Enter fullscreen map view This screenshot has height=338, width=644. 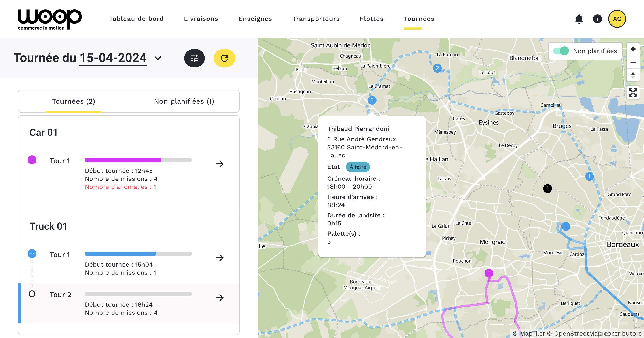[633, 92]
